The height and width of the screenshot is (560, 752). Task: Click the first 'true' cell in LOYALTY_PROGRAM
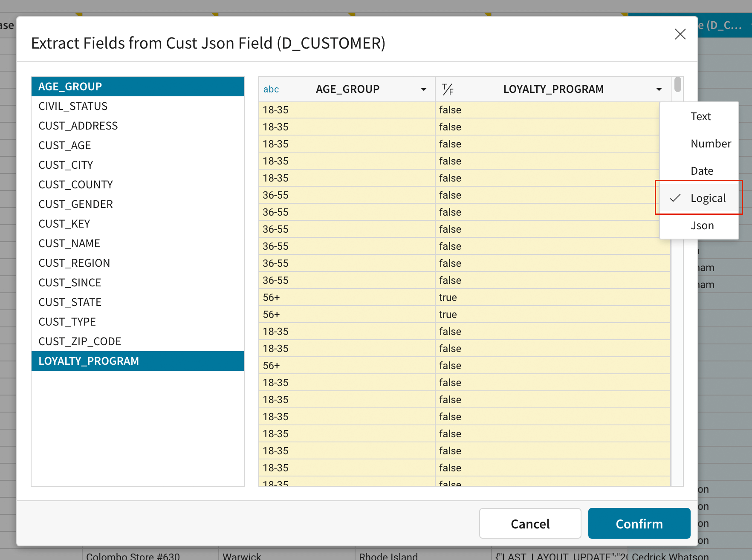[552, 297]
